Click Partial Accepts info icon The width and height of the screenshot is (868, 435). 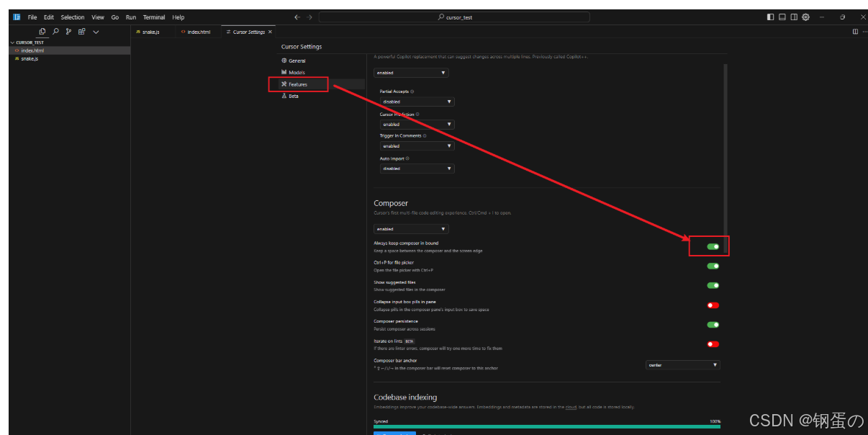(412, 91)
